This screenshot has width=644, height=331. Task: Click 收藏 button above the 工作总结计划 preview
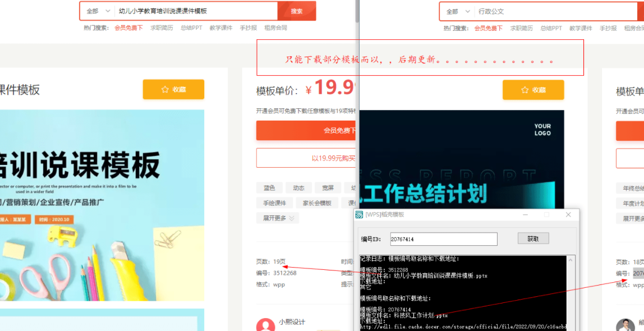(533, 90)
